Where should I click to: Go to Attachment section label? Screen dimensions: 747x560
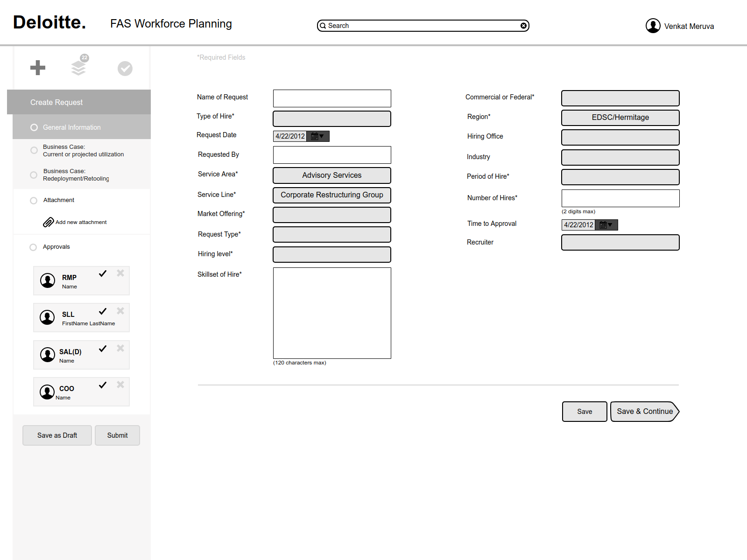click(x=59, y=200)
